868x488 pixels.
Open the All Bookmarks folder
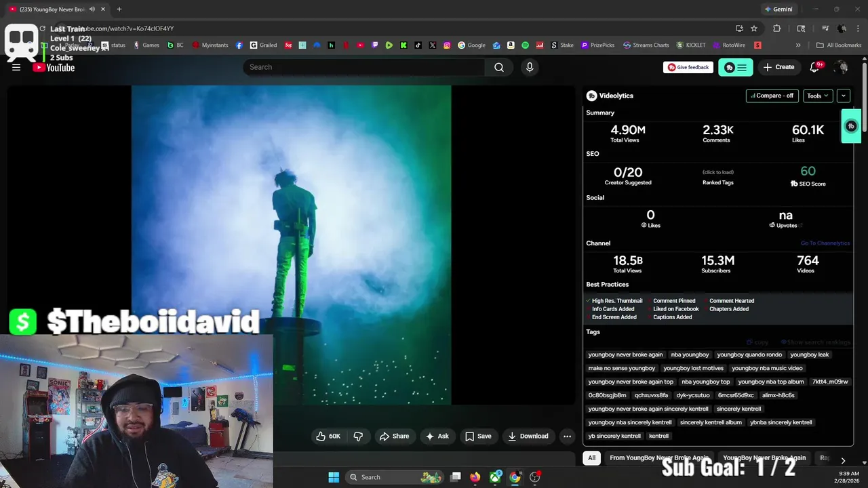point(839,45)
